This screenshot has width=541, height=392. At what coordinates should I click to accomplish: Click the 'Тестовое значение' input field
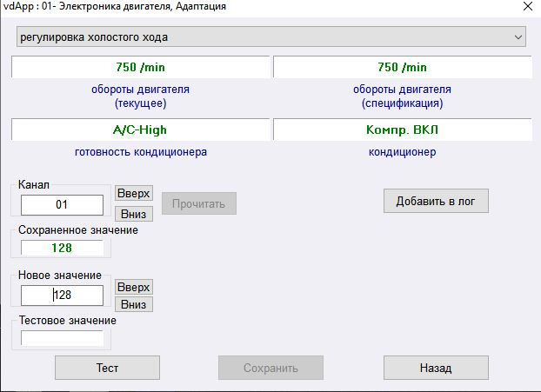pos(62,338)
